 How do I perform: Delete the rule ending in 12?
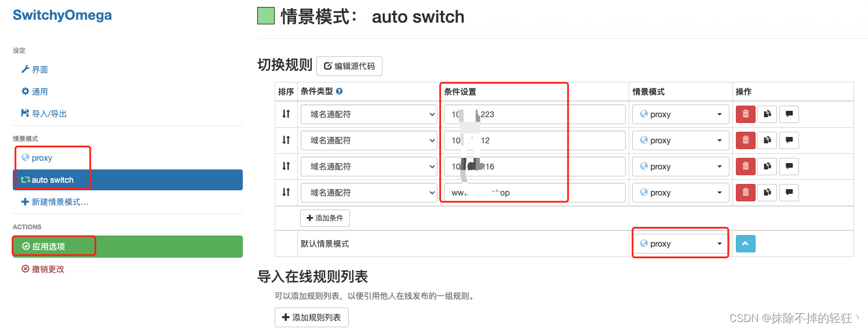(745, 140)
